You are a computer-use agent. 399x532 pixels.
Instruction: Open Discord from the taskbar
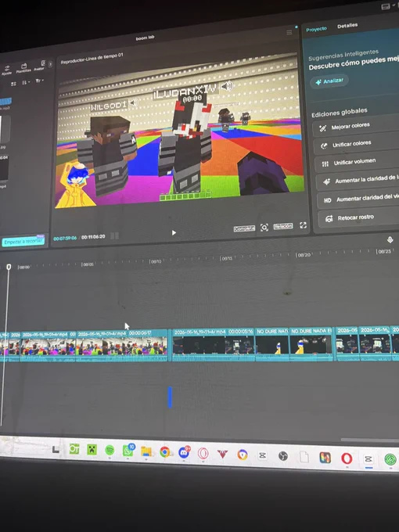click(184, 452)
